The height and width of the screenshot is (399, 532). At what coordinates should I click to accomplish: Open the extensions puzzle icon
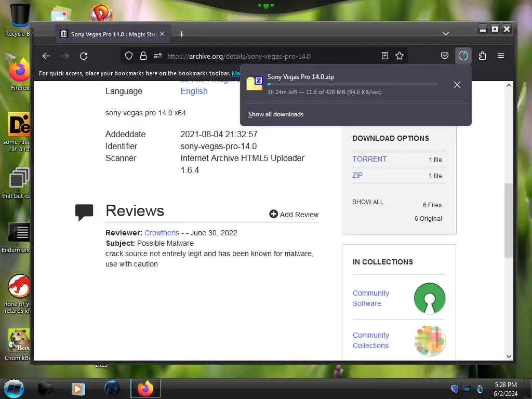[482, 56]
